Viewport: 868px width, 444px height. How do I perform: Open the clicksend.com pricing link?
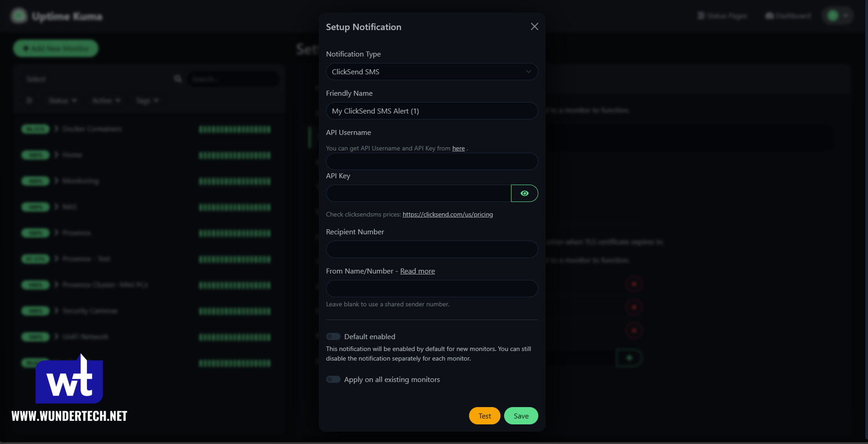[x=448, y=214]
